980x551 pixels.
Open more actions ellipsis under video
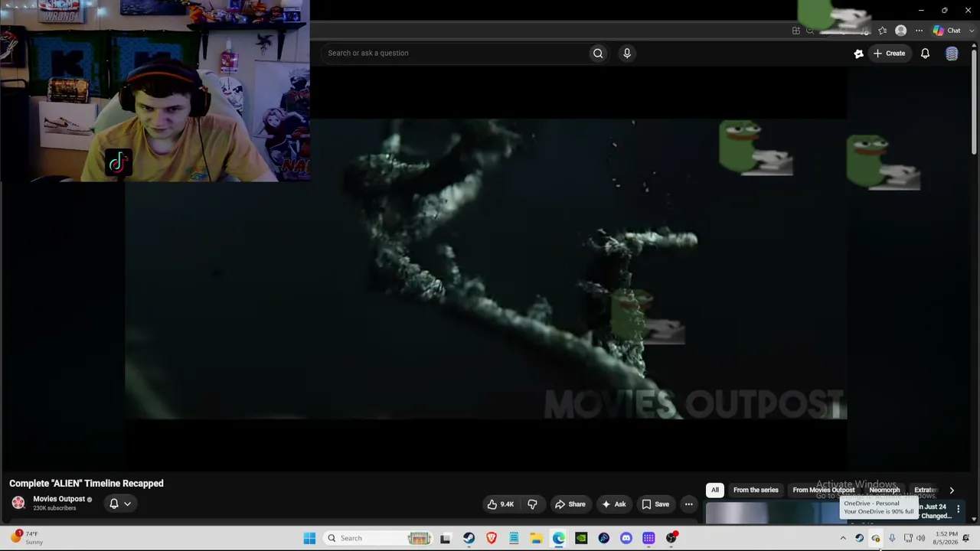coord(688,504)
